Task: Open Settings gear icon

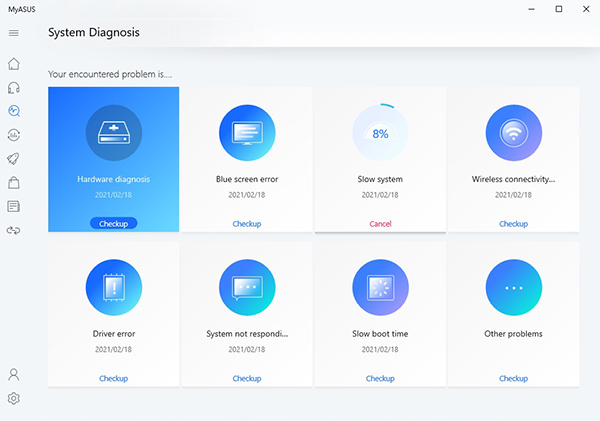Action: click(x=14, y=398)
